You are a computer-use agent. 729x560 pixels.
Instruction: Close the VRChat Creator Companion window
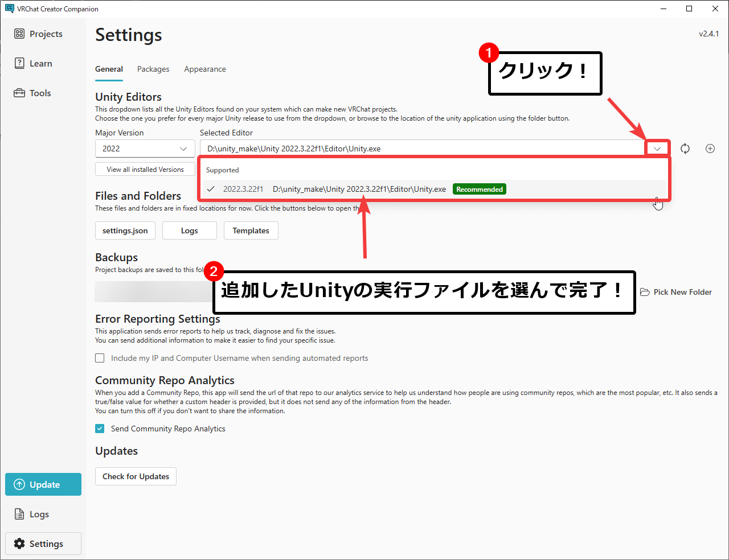(715, 9)
